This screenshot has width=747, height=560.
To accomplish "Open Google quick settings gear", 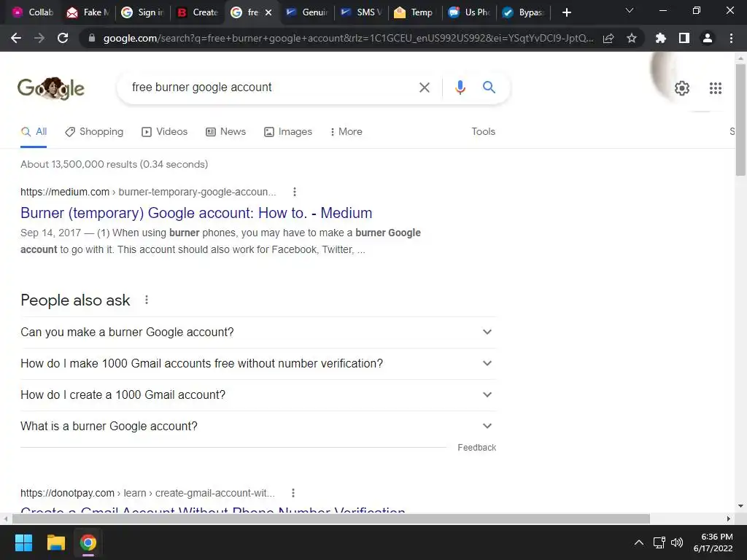I will tap(682, 88).
